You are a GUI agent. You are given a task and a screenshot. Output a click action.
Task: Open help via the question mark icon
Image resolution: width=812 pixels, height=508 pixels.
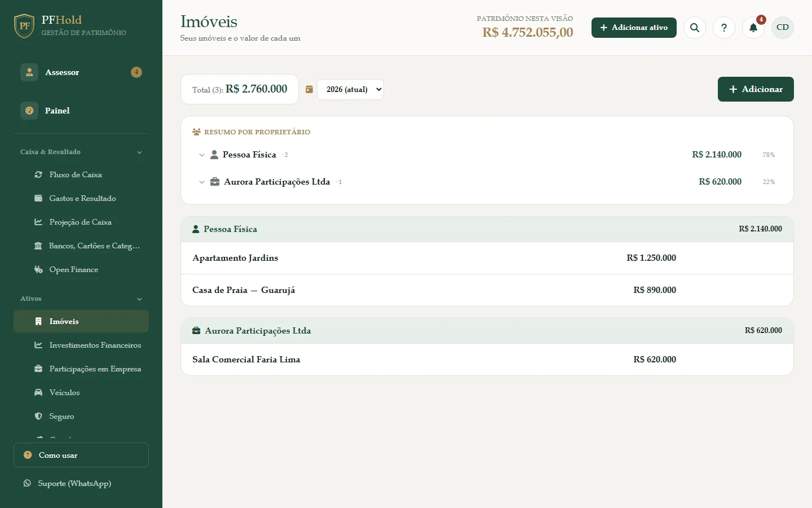click(x=724, y=28)
